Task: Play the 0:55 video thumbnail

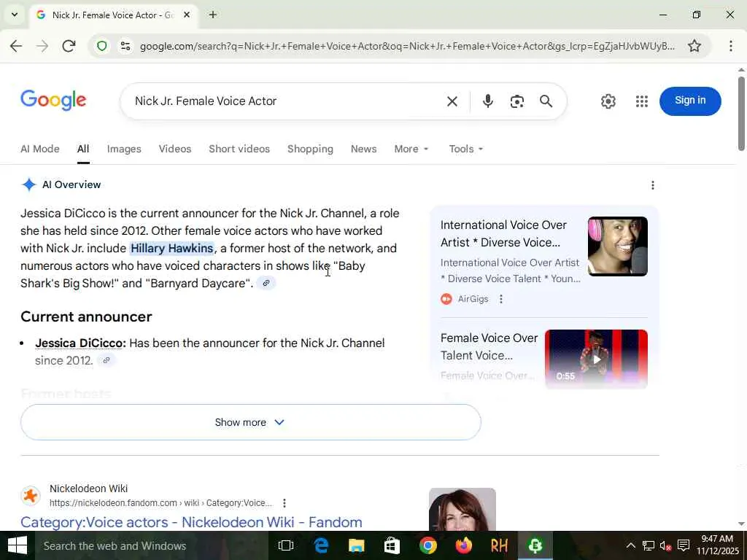Action: [x=596, y=359]
